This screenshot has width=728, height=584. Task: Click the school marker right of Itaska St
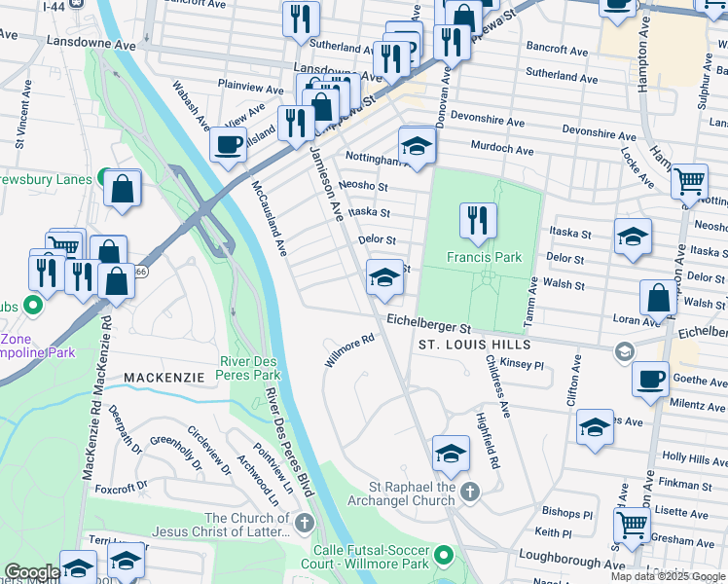(x=633, y=237)
